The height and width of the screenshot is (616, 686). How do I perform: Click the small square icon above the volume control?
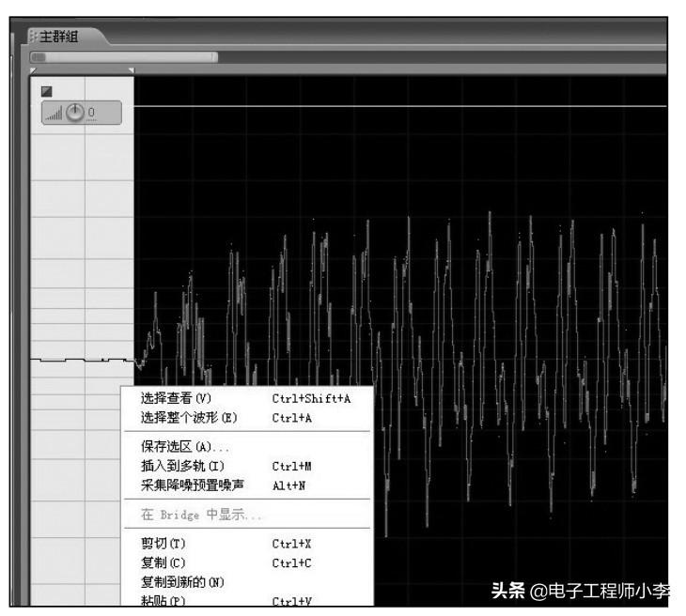tap(46, 91)
